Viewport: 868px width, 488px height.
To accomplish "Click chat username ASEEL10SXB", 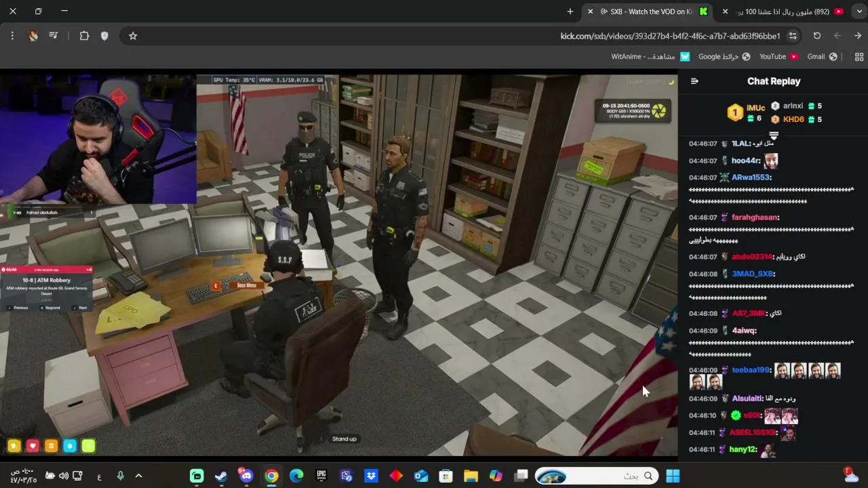I will point(752,432).
